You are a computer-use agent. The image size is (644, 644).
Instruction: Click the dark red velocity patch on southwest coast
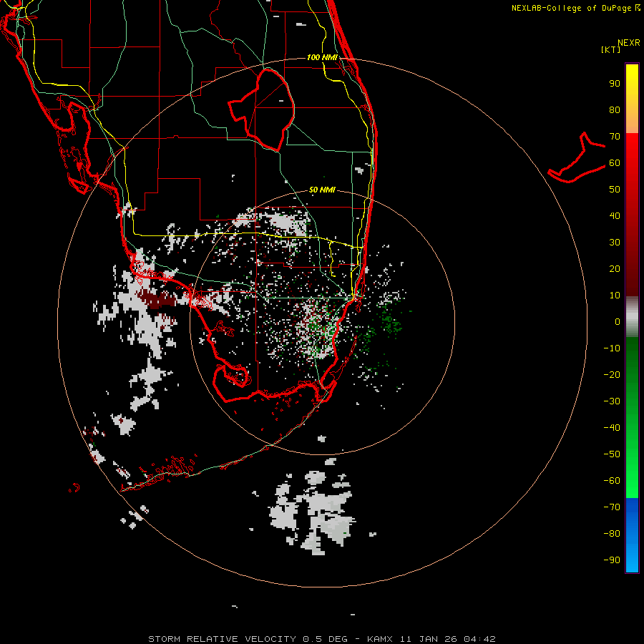click(x=158, y=299)
